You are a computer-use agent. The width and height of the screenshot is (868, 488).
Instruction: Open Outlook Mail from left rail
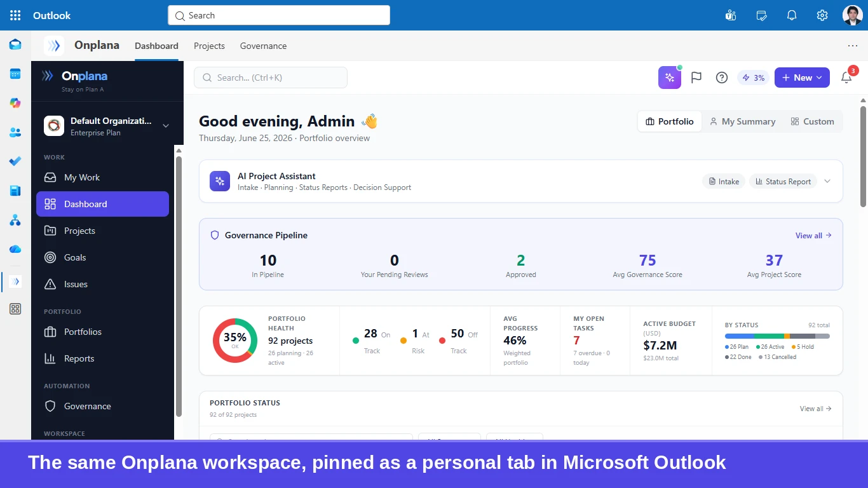click(x=15, y=44)
